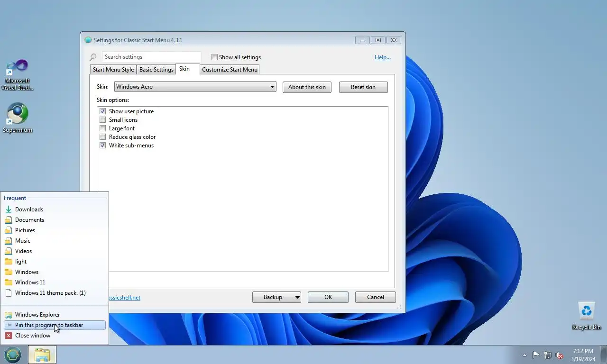This screenshot has height=364, width=607.
Task: Enable Small icons option
Action: (102, 120)
